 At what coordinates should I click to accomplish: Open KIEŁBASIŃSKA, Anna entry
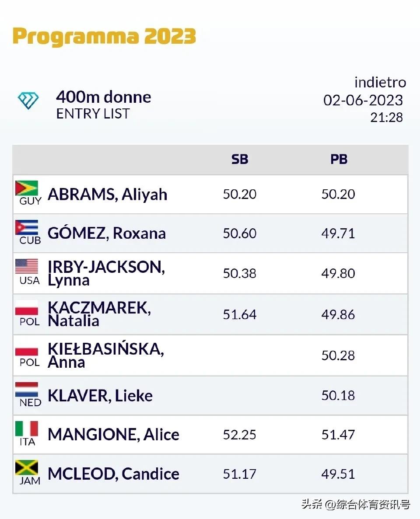pyautogui.click(x=105, y=355)
